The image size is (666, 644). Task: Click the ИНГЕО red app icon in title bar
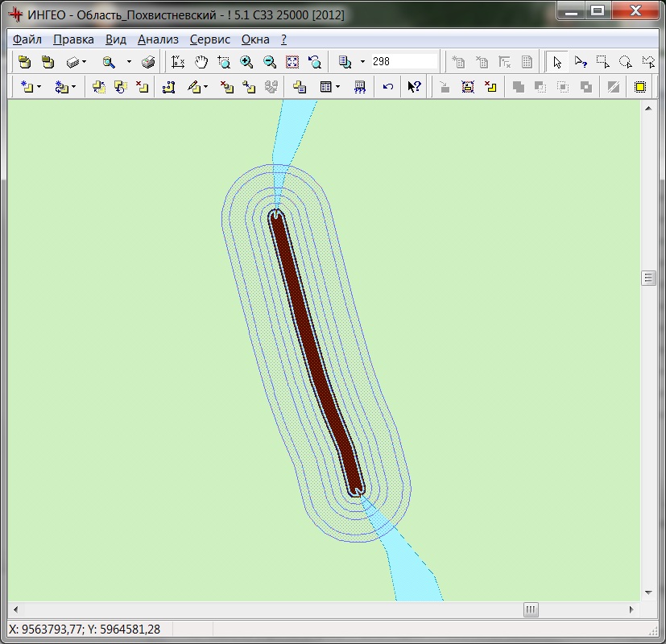point(16,14)
